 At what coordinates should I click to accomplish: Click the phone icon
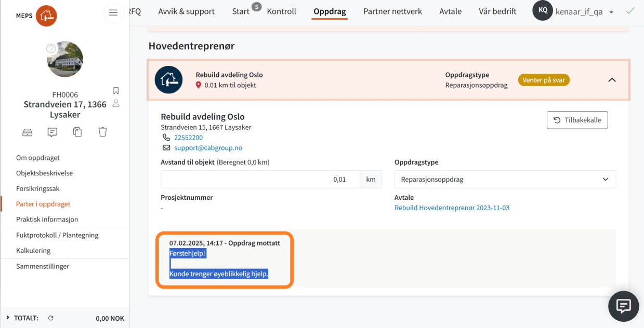(166, 138)
